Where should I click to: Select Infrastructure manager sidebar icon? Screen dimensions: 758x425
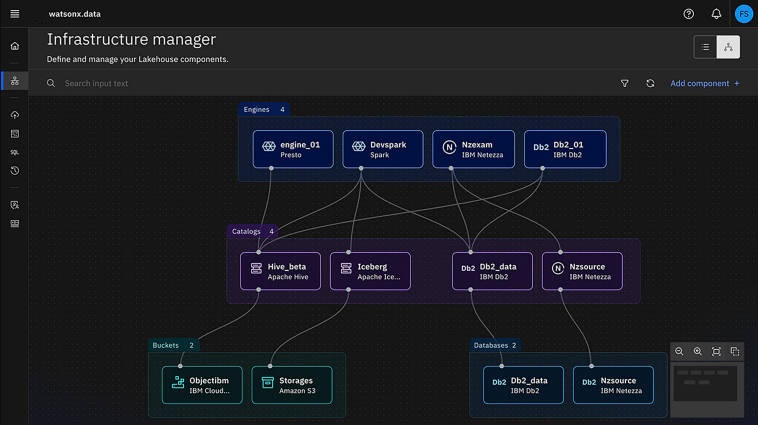pyautogui.click(x=15, y=81)
